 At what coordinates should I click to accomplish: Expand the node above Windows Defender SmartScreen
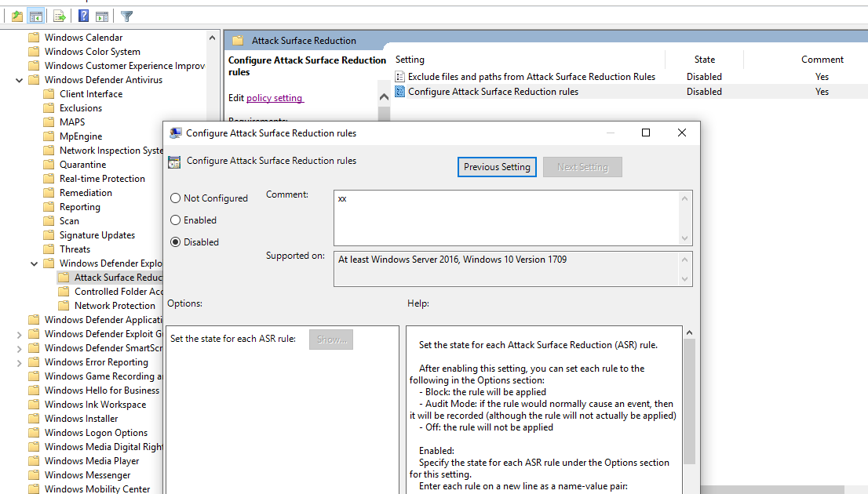pyautogui.click(x=20, y=335)
